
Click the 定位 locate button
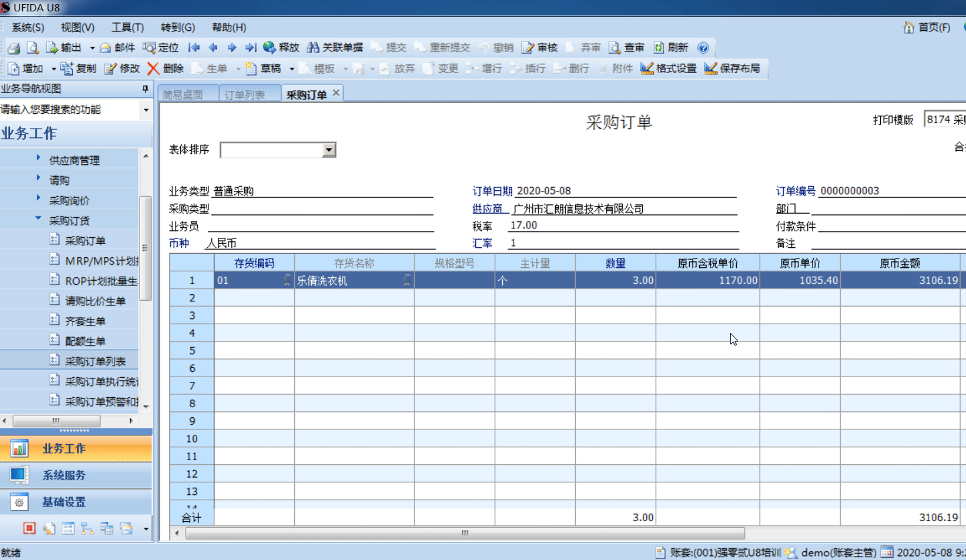[161, 48]
